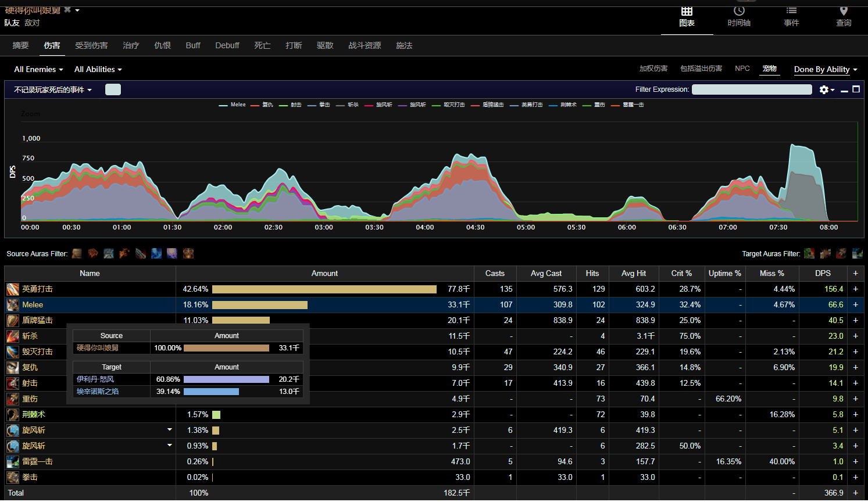Click the 毁灭打击 ability icon
The image size is (868, 502).
[13, 352]
